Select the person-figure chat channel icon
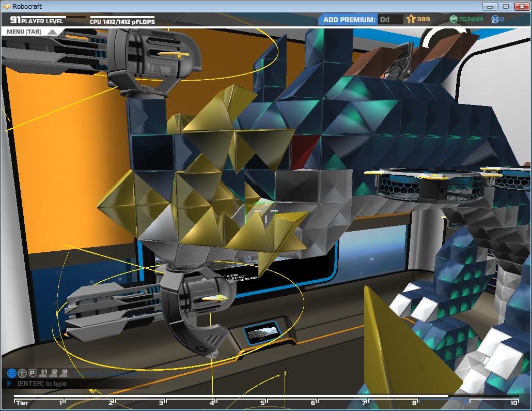 pos(22,373)
